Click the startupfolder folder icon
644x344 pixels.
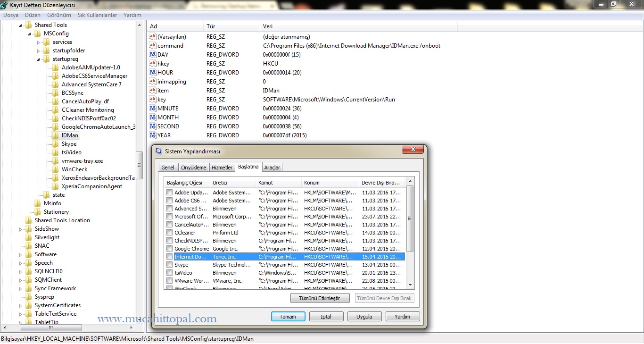tap(47, 50)
